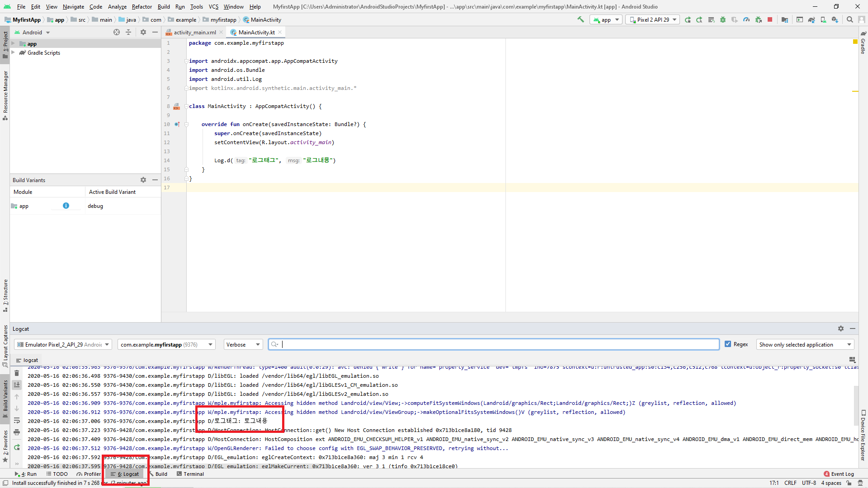Viewport: 868px width, 488px height.
Task: Toggle Scroll to the end in logcat
Action: pyautogui.click(x=17, y=385)
